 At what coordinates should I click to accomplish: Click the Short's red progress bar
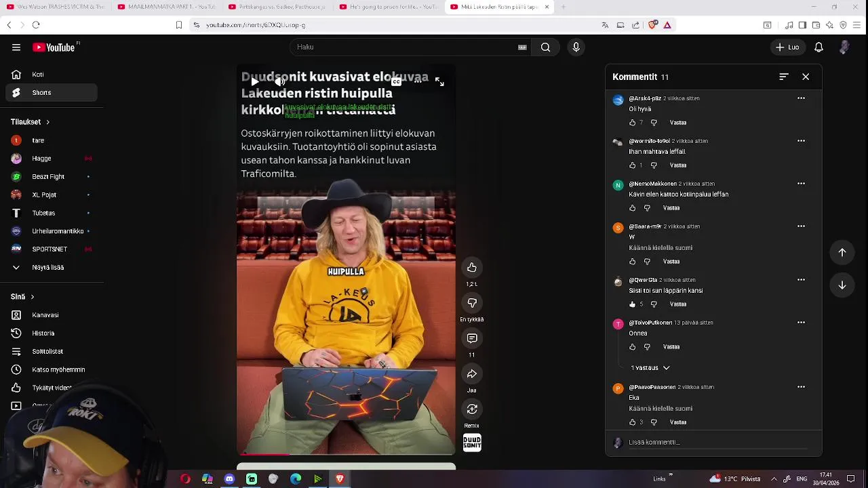267,454
